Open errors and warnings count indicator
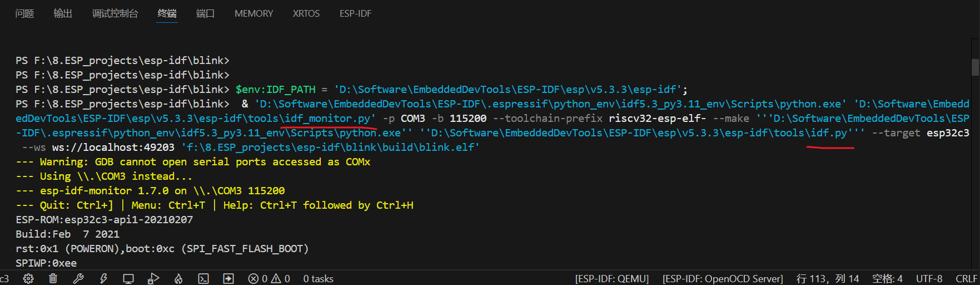980x285 pixels. (x=269, y=278)
